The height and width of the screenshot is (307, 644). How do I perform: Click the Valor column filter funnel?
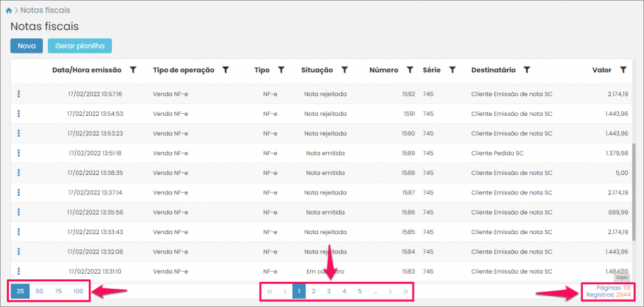click(x=623, y=70)
